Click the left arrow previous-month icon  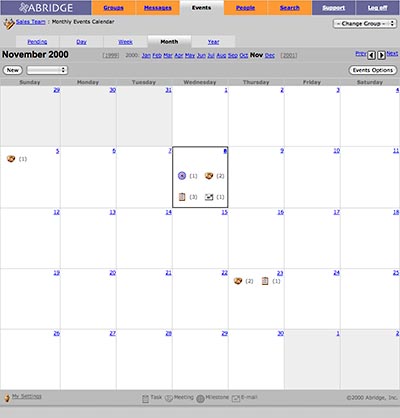(x=371, y=55)
